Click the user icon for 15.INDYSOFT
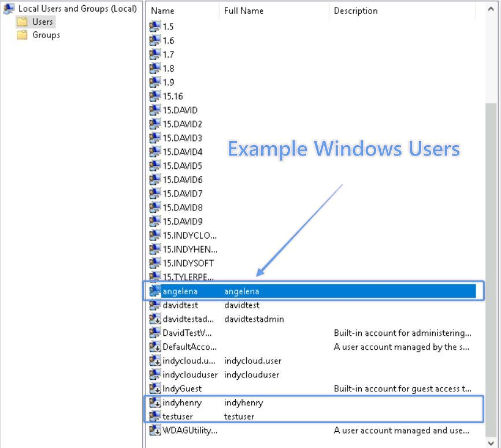 [x=155, y=263]
